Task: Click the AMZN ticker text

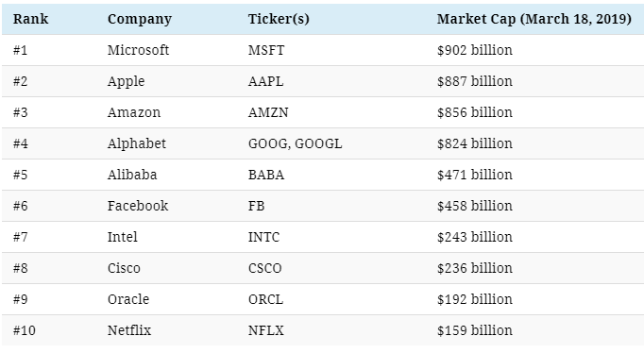Action: click(x=268, y=112)
